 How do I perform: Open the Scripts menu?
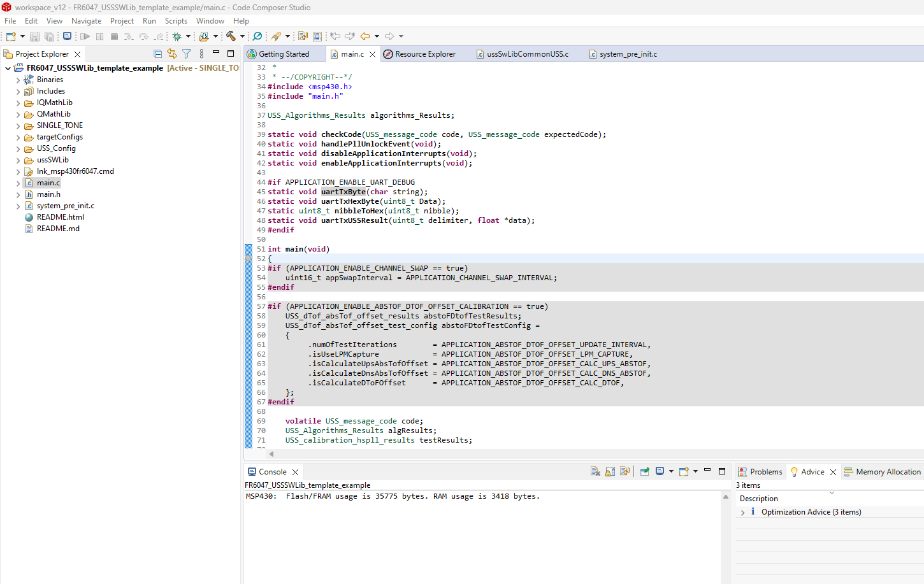click(x=176, y=21)
